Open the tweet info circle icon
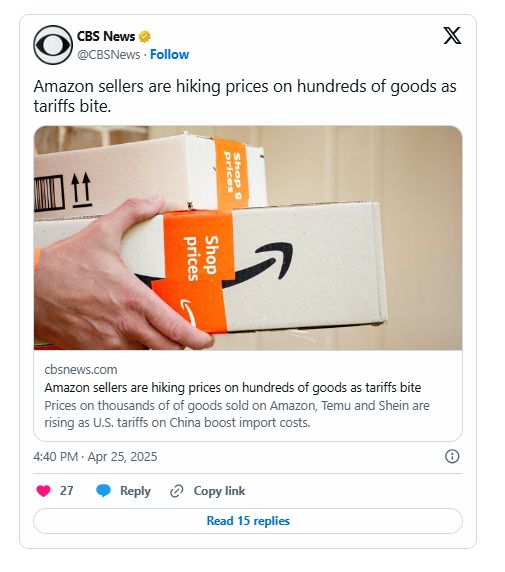This screenshot has height=572, width=505. [x=452, y=456]
